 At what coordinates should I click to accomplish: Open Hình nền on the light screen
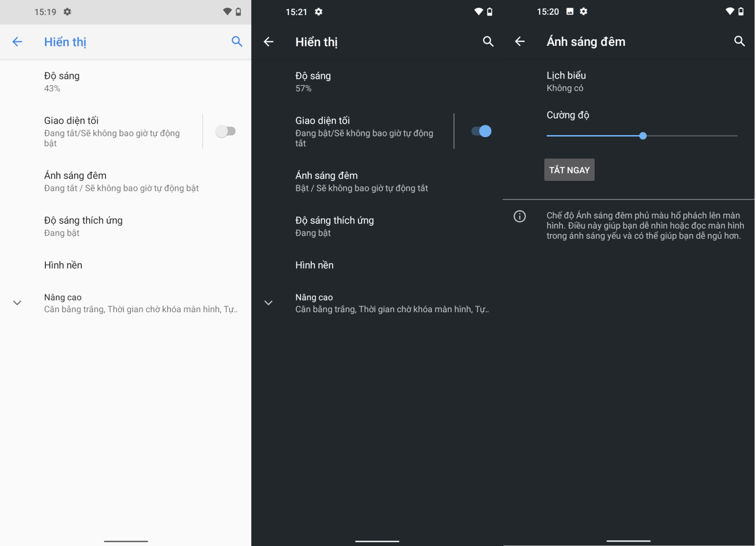click(x=126, y=265)
